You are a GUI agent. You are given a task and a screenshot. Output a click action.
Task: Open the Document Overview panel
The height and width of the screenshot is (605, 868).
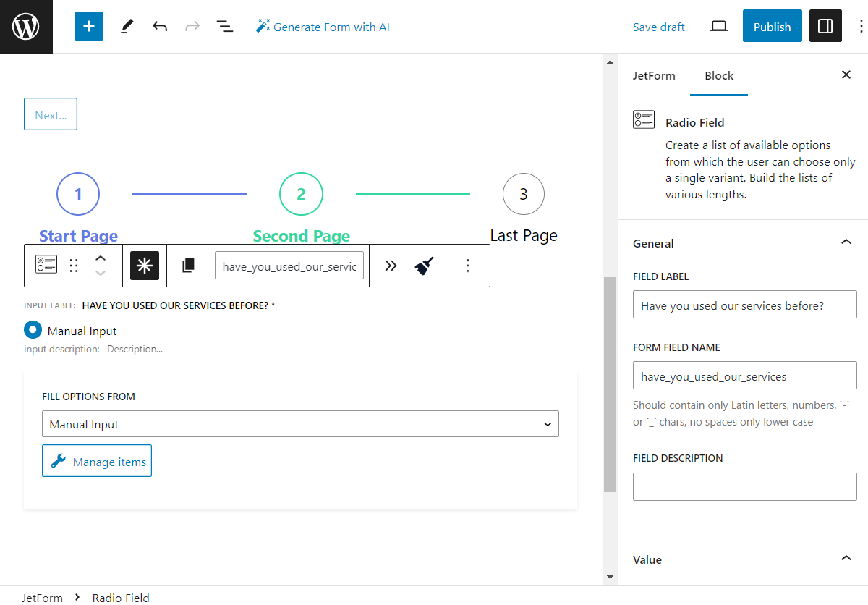[x=224, y=26]
